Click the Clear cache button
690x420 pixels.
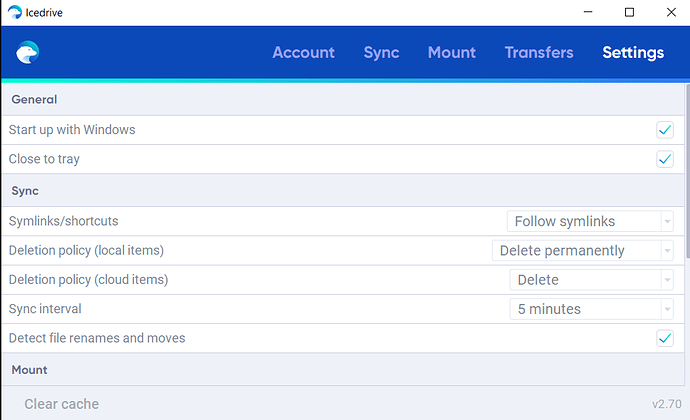62,404
